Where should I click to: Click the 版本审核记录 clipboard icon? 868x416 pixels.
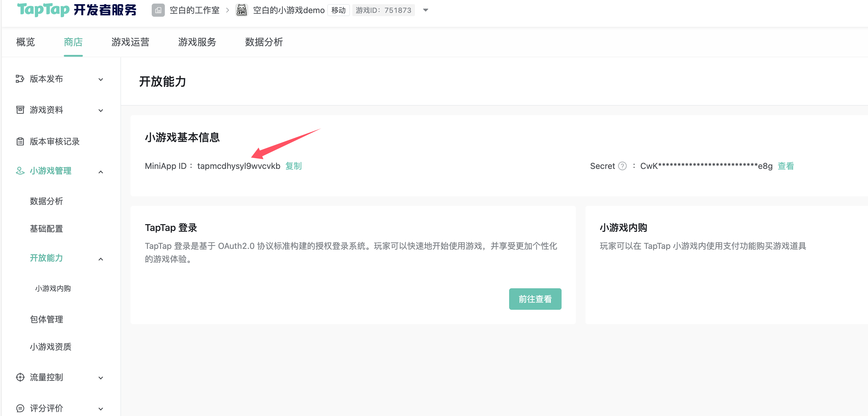pos(20,141)
